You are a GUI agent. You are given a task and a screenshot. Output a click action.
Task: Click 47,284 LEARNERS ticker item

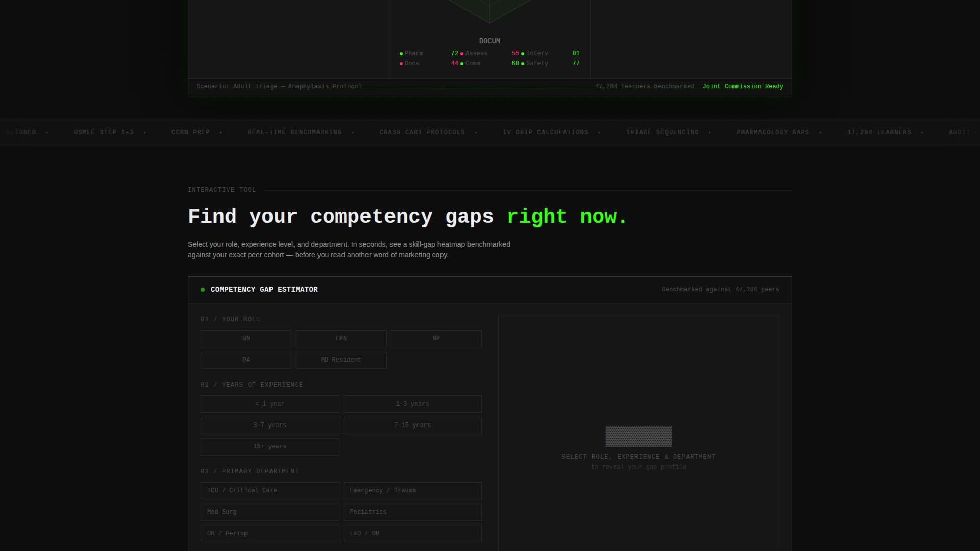879,132
